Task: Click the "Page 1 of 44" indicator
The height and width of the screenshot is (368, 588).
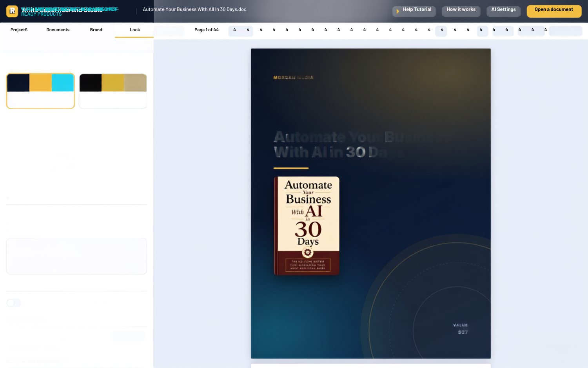Action: (x=207, y=30)
